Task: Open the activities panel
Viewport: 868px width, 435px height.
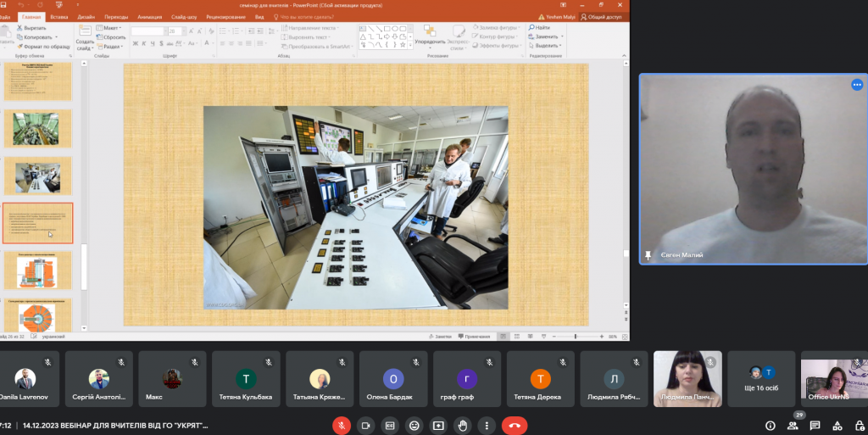Action: pyautogui.click(x=837, y=426)
